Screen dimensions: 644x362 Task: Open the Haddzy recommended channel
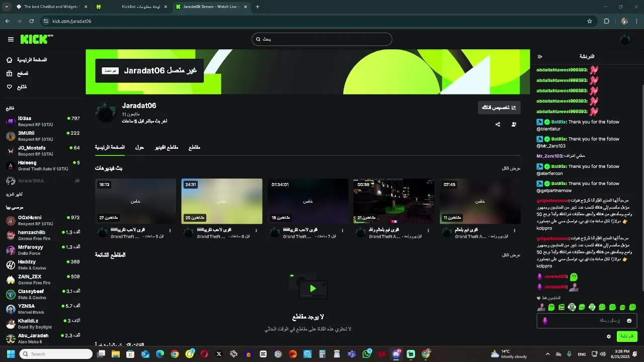pyautogui.click(x=43, y=264)
